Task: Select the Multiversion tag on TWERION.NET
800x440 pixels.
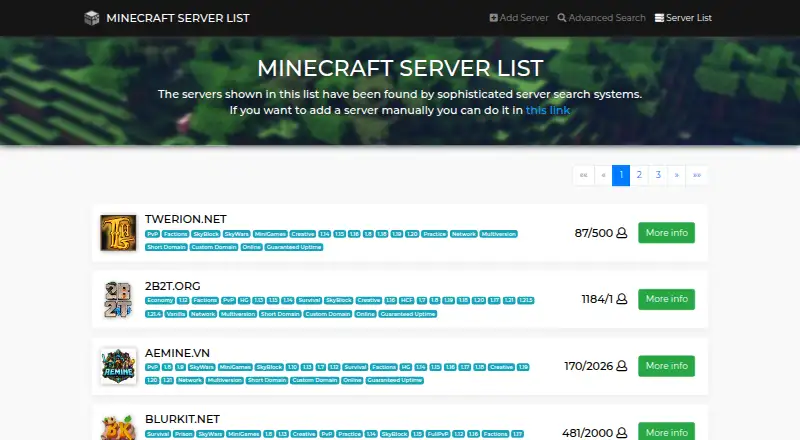Action: click(498, 234)
